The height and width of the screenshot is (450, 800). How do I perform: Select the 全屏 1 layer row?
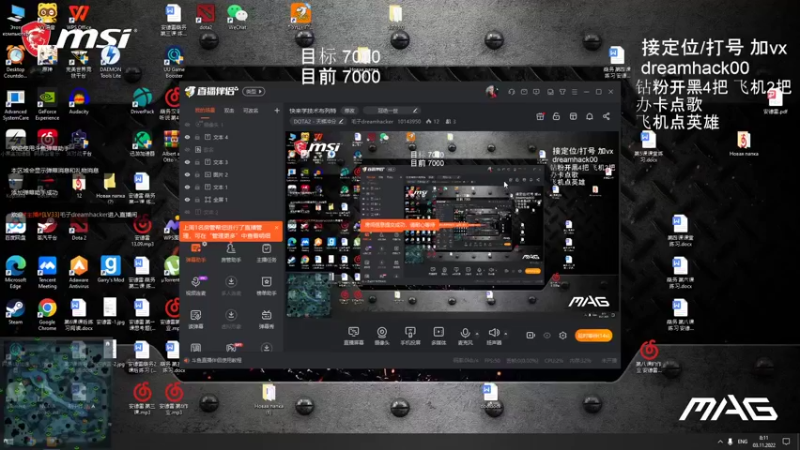coord(232,199)
